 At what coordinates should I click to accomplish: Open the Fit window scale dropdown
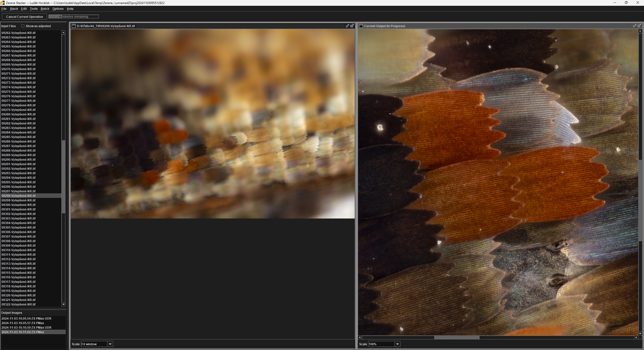point(110,344)
